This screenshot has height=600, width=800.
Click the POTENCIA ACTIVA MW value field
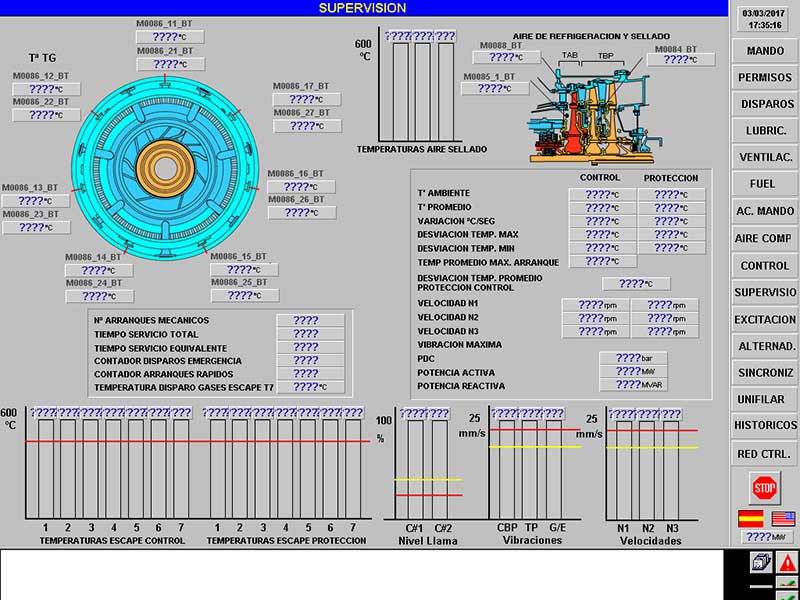633,371
